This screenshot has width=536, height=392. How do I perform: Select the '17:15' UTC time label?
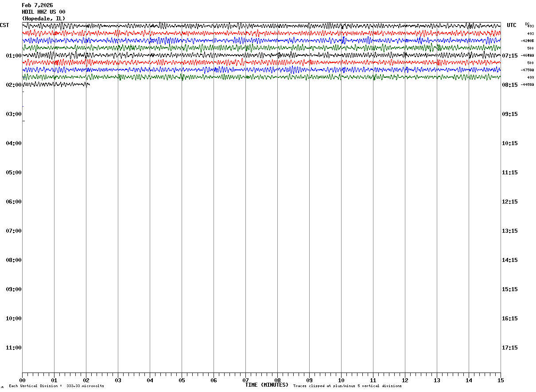tap(510, 348)
